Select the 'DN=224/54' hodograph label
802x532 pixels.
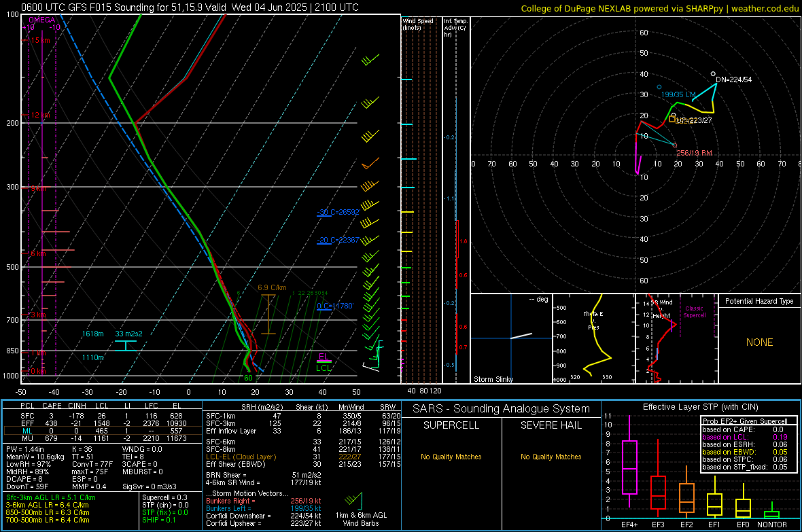[x=733, y=79]
